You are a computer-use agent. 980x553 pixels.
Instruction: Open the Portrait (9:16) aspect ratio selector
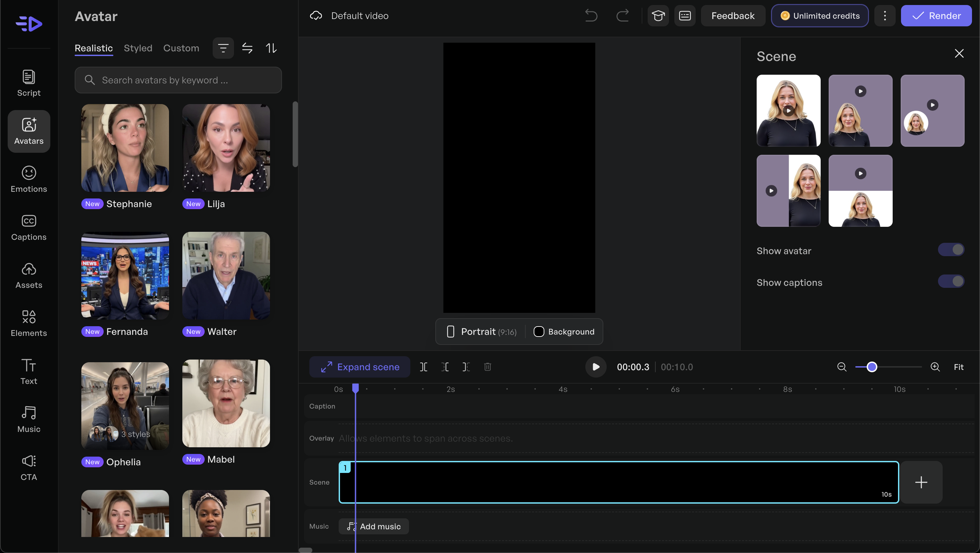482,332
